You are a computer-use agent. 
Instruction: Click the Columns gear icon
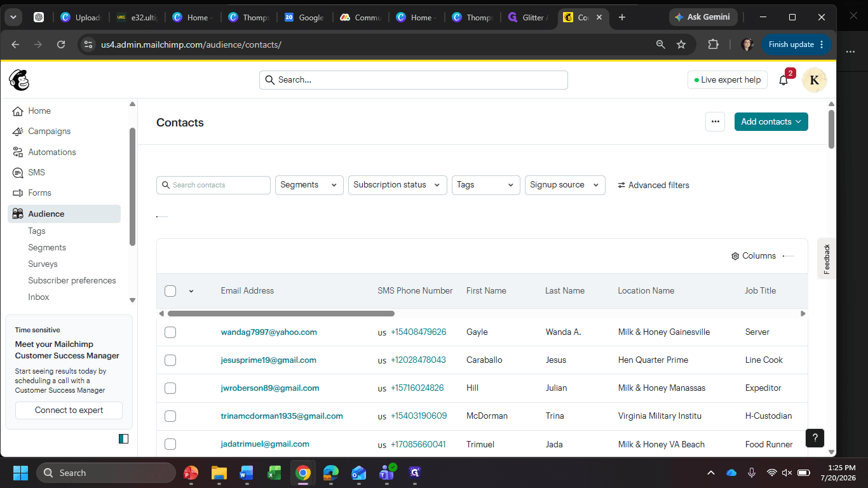[x=735, y=256]
